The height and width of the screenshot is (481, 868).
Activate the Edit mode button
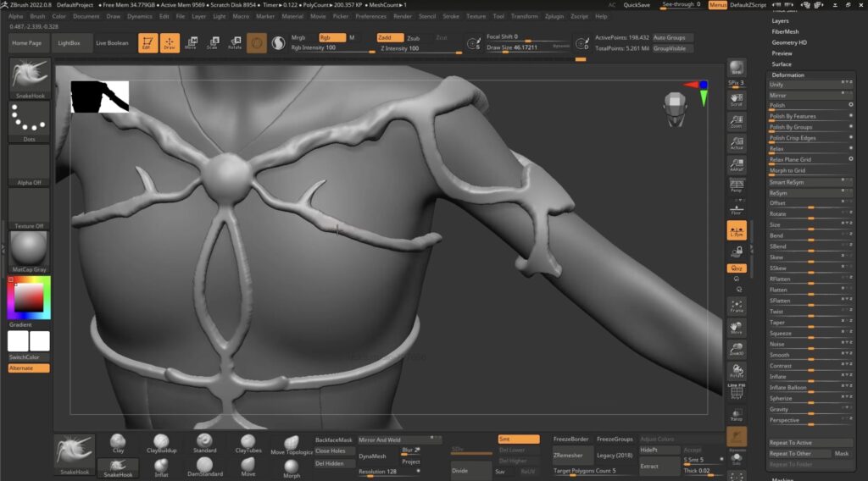point(147,42)
